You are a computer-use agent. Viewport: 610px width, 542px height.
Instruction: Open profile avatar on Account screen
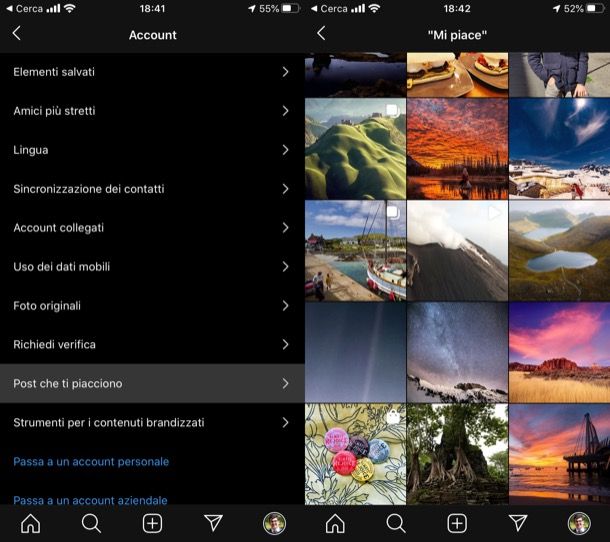coord(274,523)
